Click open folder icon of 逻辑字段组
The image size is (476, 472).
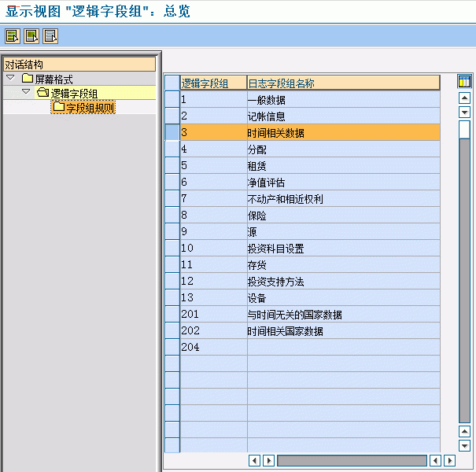tap(42, 92)
